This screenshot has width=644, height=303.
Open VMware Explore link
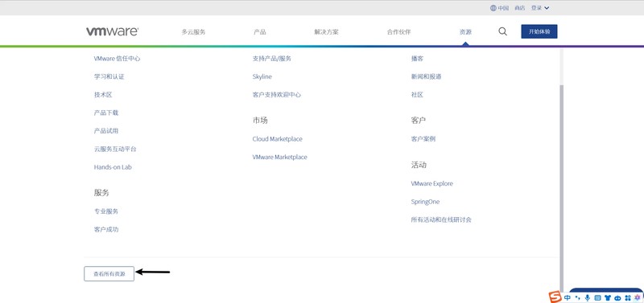point(432,184)
